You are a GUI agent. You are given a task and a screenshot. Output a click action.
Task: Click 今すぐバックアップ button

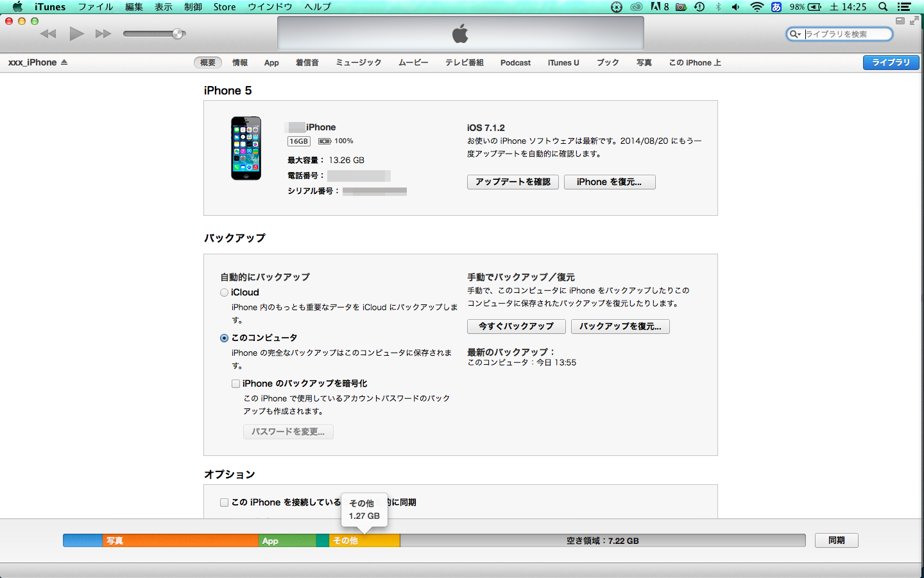click(x=516, y=326)
